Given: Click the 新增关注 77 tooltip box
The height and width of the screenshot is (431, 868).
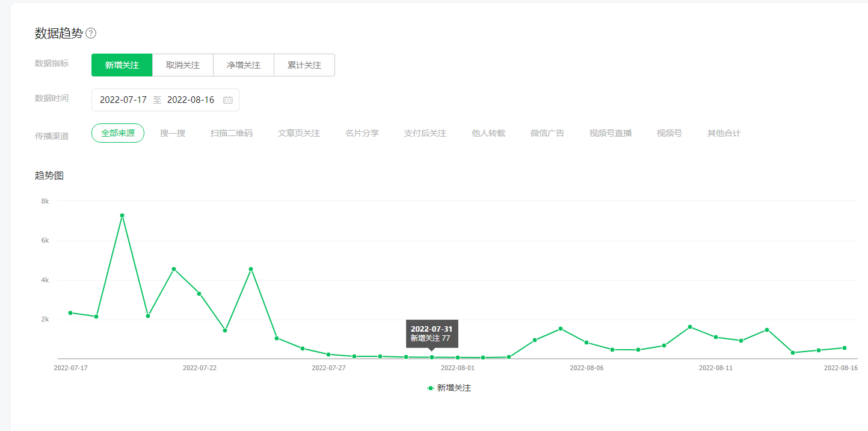Looking at the screenshot, I should click(x=432, y=333).
